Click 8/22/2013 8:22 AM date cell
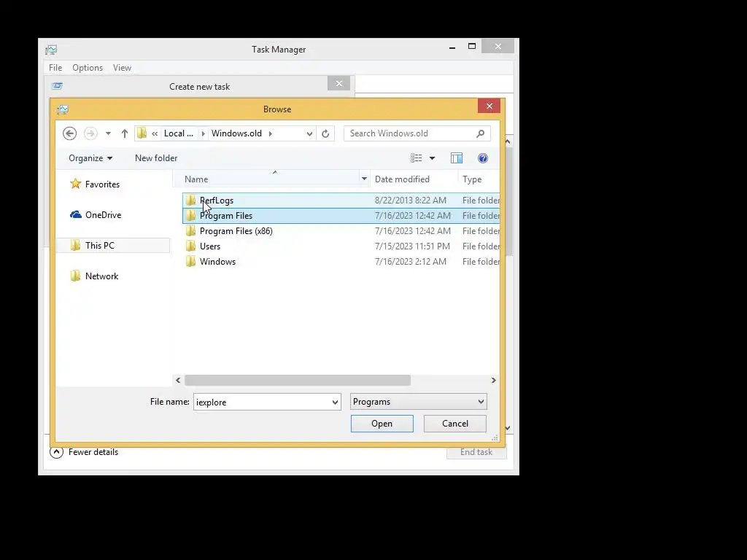Image resolution: width=747 pixels, height=560 pixels. pyautogui.click(x=411, y=201)
